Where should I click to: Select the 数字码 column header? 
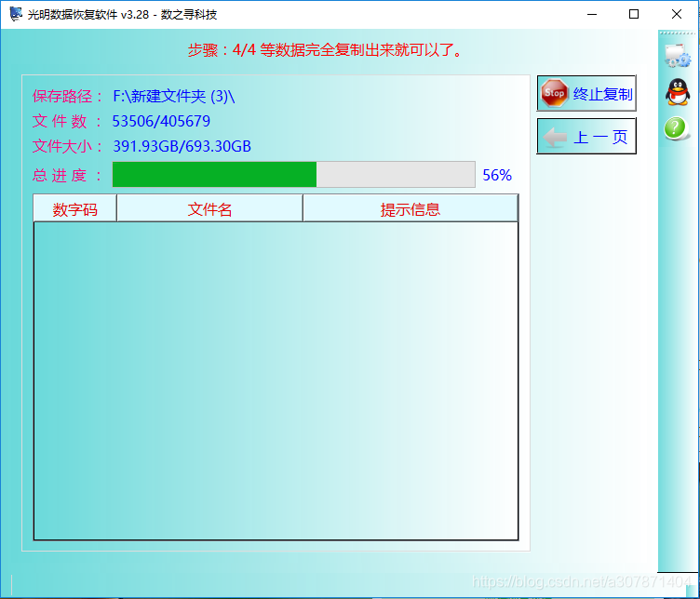[x=75, y=208]
